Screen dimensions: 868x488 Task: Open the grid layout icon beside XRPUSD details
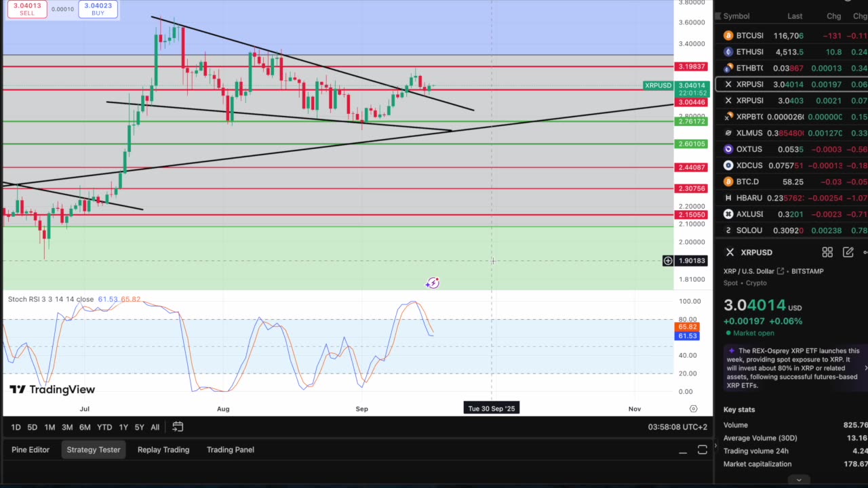pyautogui.click(x=827, y=252)
